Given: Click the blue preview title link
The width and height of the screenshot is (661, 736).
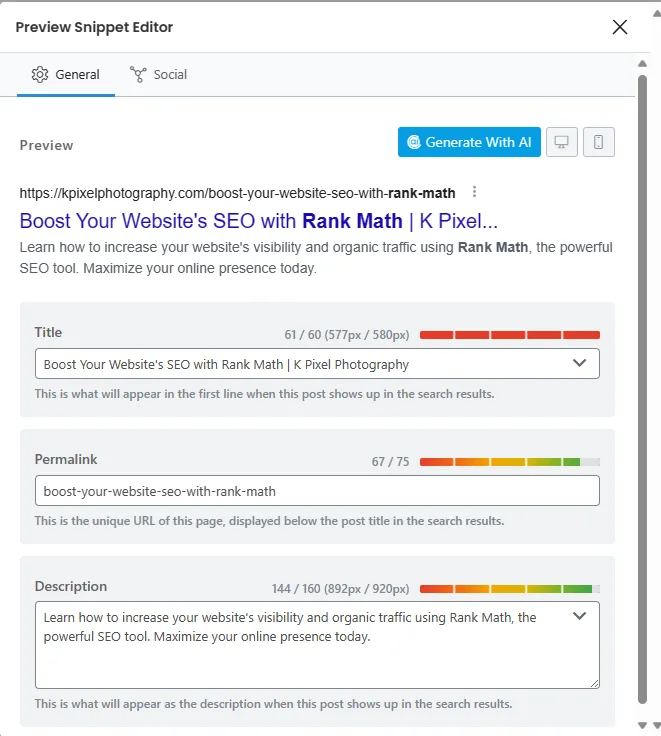Looking at the screenshot, I should pos(259,221).
